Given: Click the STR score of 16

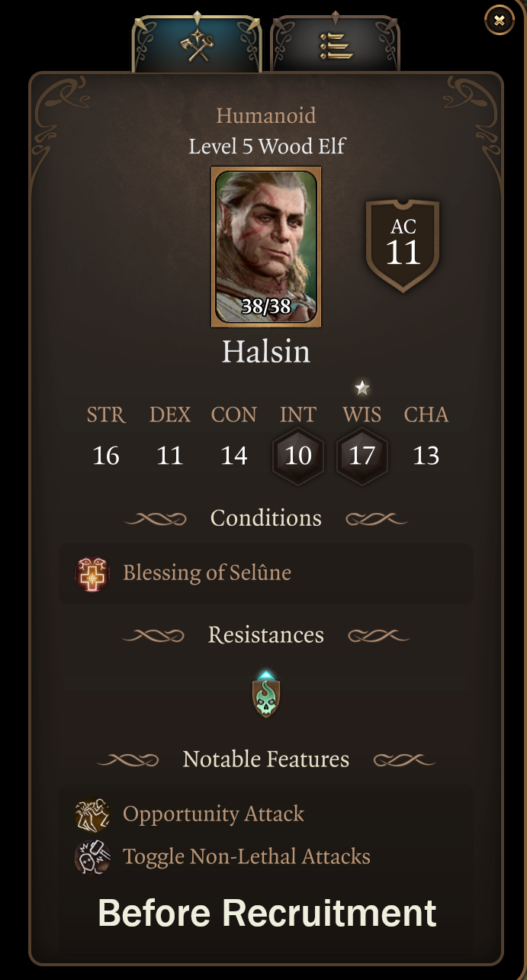Looking at the screenshot, I should [x=106, y=456].
